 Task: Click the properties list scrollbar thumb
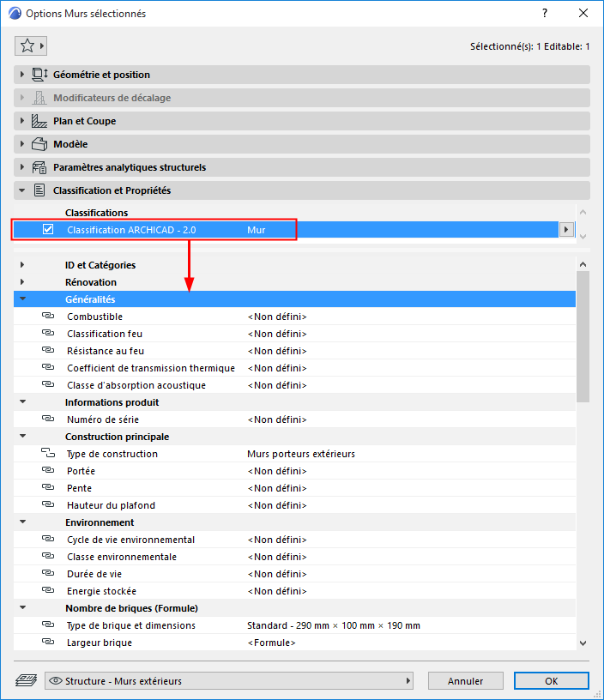coord(583,336)
